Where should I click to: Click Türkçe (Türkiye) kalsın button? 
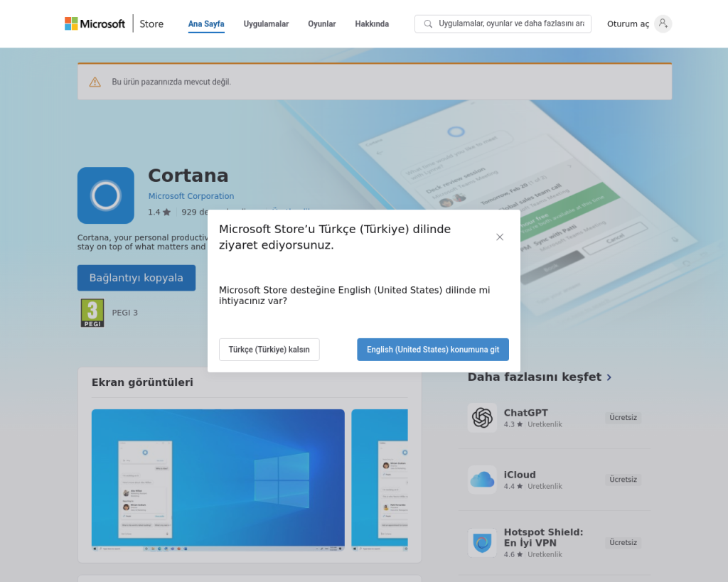[269, 350]
